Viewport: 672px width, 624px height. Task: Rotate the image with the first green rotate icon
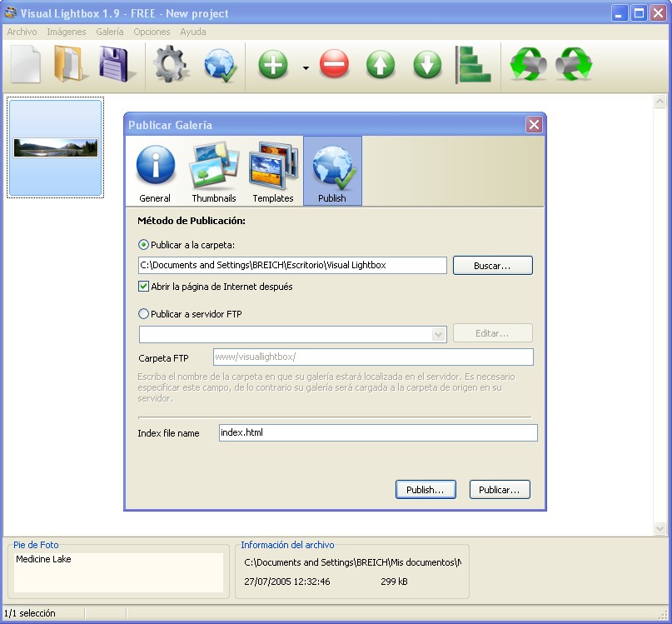coord(529,64)
